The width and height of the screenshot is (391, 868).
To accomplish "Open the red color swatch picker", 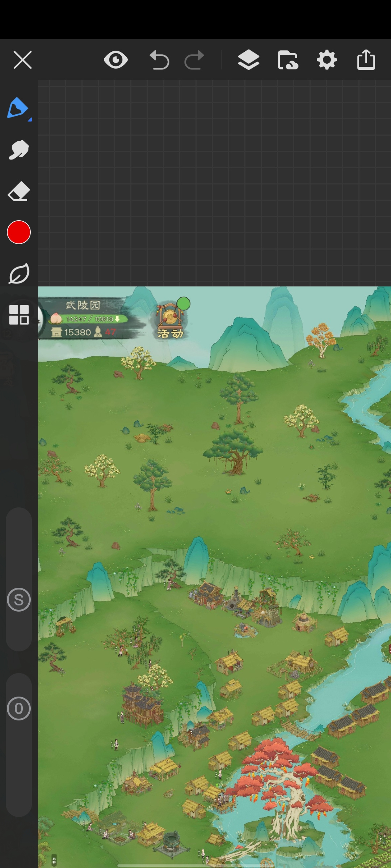I will click(x=19, y=232).
